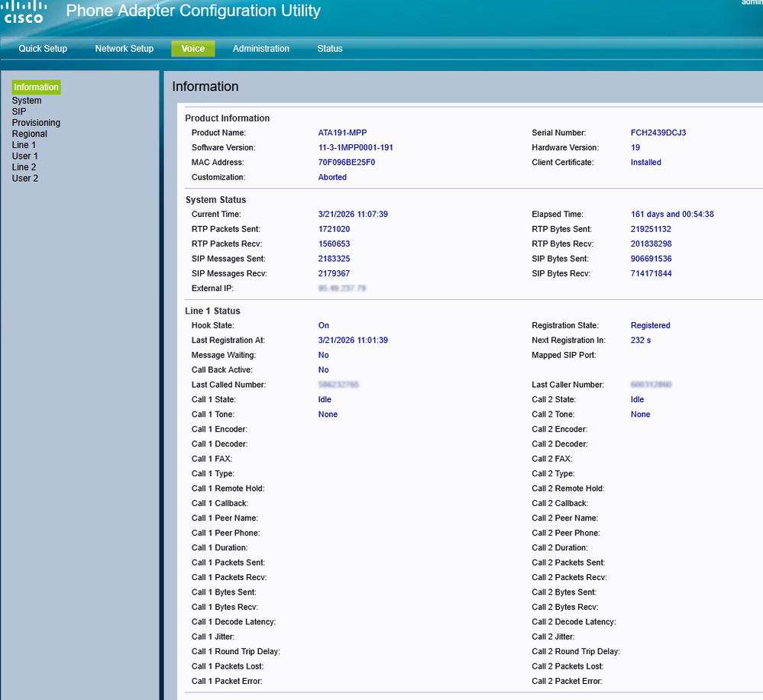763x700 pixels.
Task: Click product name value ATA191-MPP
Action: pos(343,133)
